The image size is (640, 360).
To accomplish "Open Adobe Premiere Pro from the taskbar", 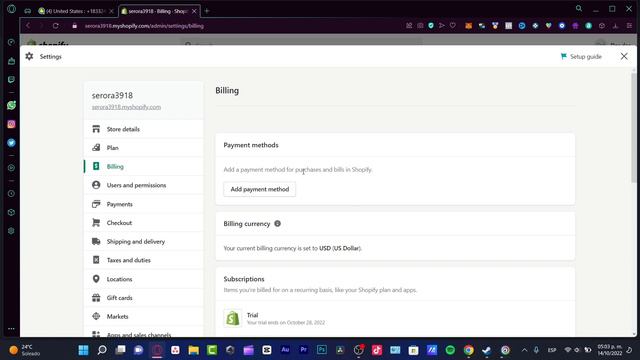I will (303, 350).
